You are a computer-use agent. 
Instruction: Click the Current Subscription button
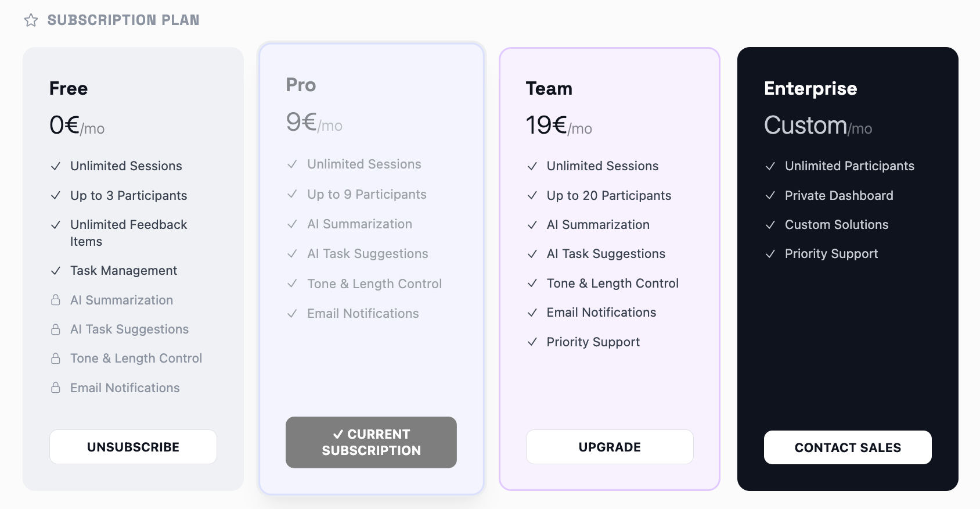pyautogui.click(x=371, y=442)
